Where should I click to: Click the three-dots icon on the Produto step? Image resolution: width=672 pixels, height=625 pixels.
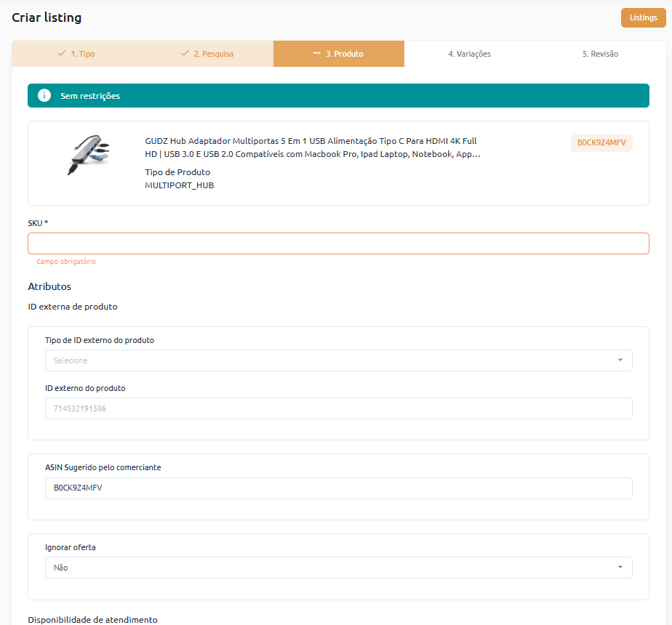pos(316,54)
